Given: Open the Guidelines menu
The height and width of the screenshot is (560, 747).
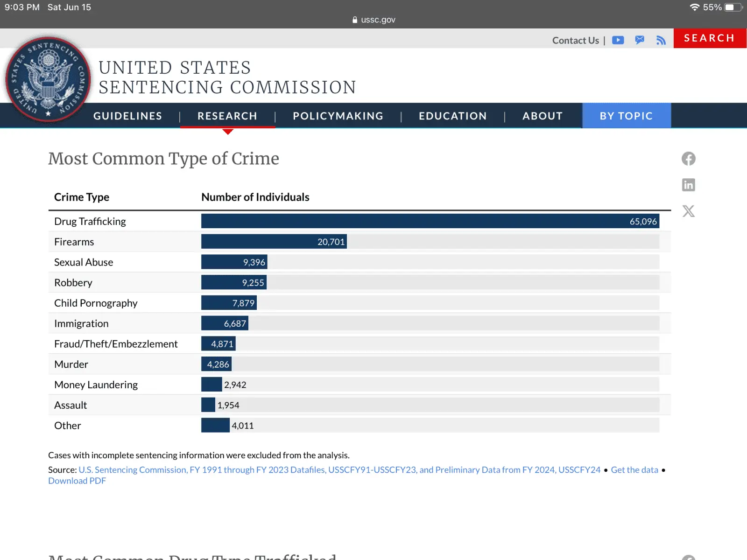Looking at the screenshot, I should [127, 116].
